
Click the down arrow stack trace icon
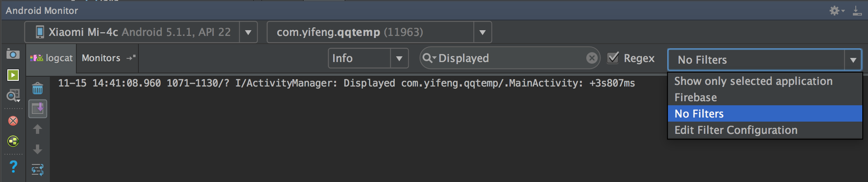38,149
